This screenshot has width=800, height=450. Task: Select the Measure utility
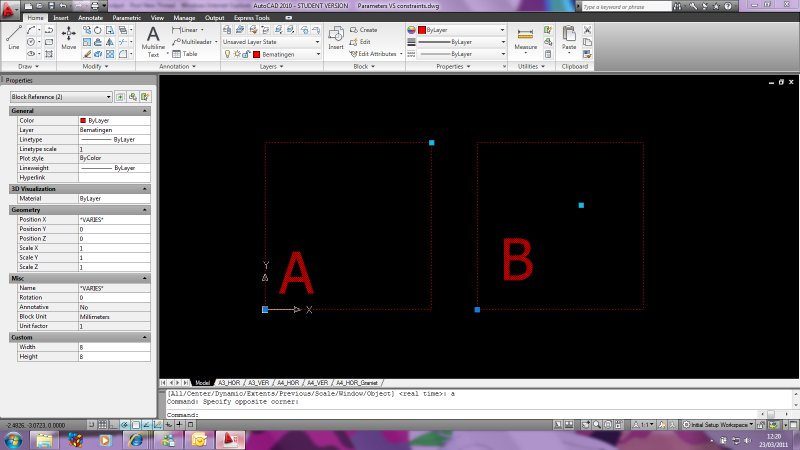pyautogui.click(x=525, y=38)
